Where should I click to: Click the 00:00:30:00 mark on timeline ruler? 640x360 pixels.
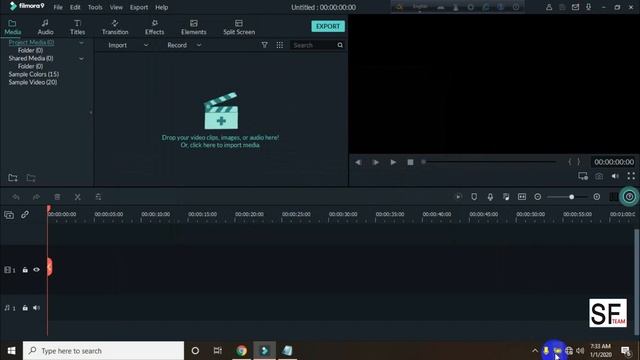[343, 214]
